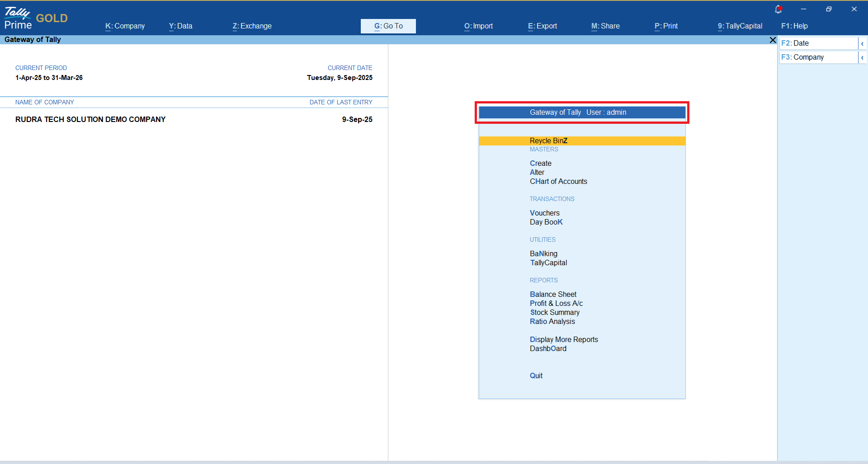The width and height of the screenshot is (868, 464).
Task: Open Vouchers under Transactions
Action: [544, 213]
